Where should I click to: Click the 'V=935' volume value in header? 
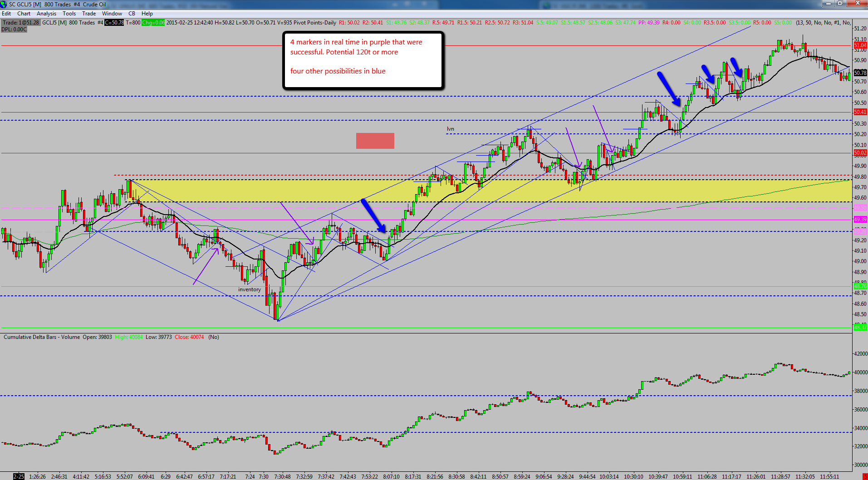coord(284,23)
